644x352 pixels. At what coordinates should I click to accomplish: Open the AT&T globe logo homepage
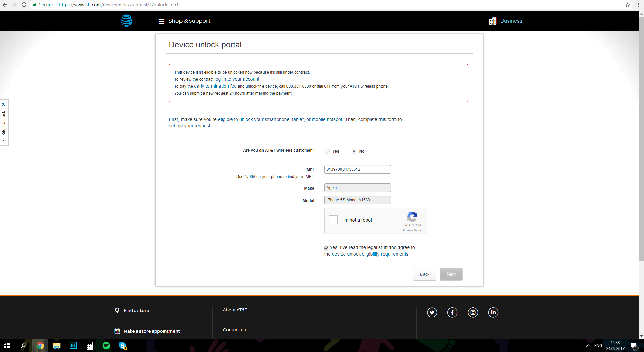(x=126, y=21)
